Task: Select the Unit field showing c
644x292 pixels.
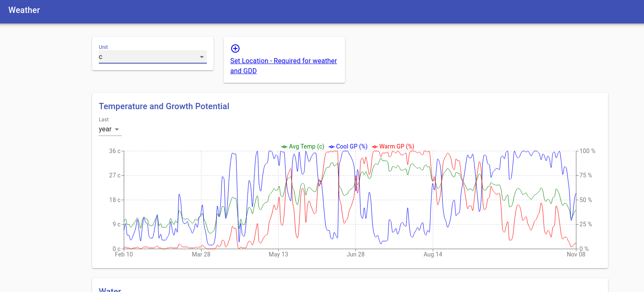Action: 153,57
